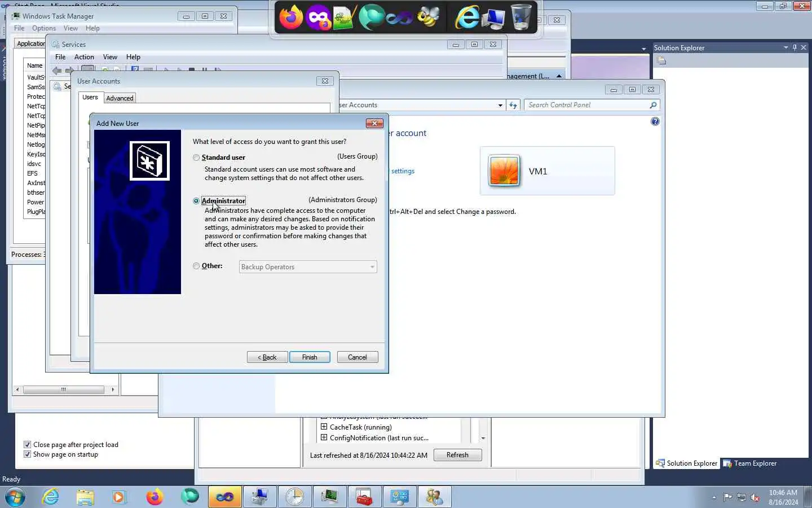Click the taskbar clock showing 10:46 AM
The image size is (812, 508).
[783, 497]
